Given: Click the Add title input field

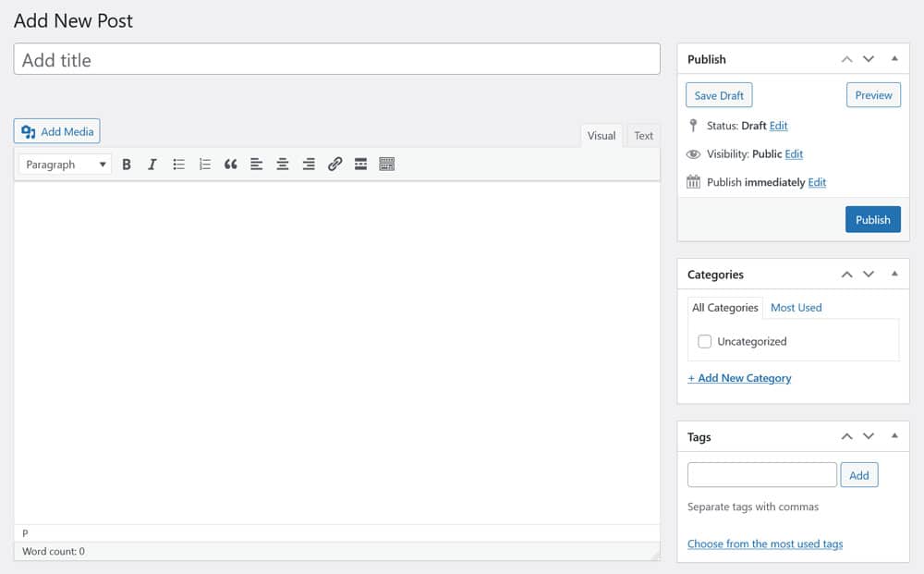Looking at the screenshot, I should [336, 60].
